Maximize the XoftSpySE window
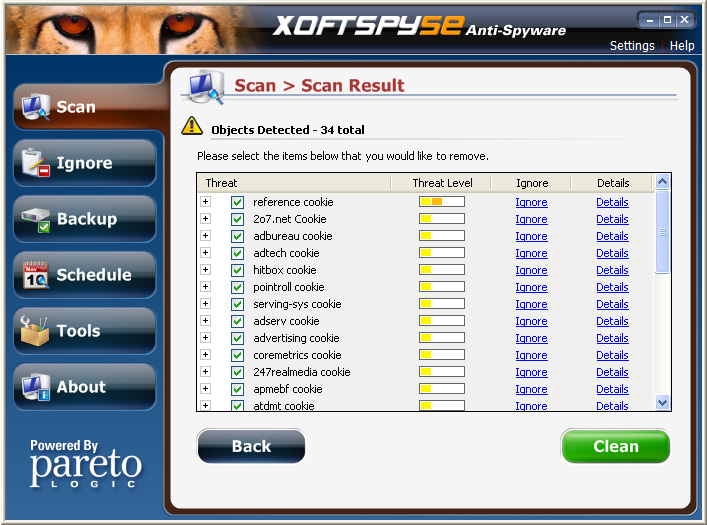The width and height of the screenshot is (707, 525). click(x=667, y=20)
